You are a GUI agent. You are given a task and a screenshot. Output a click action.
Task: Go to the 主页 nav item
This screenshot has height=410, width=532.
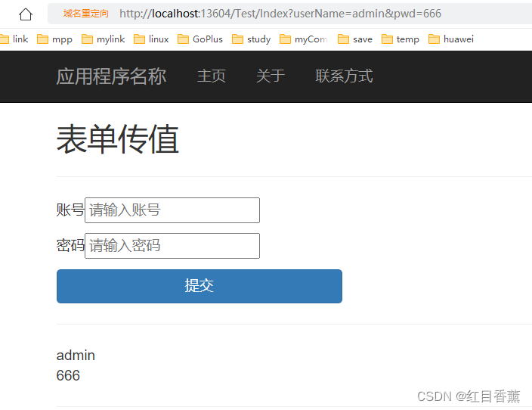pyautogui.click(x=212, y=76)
